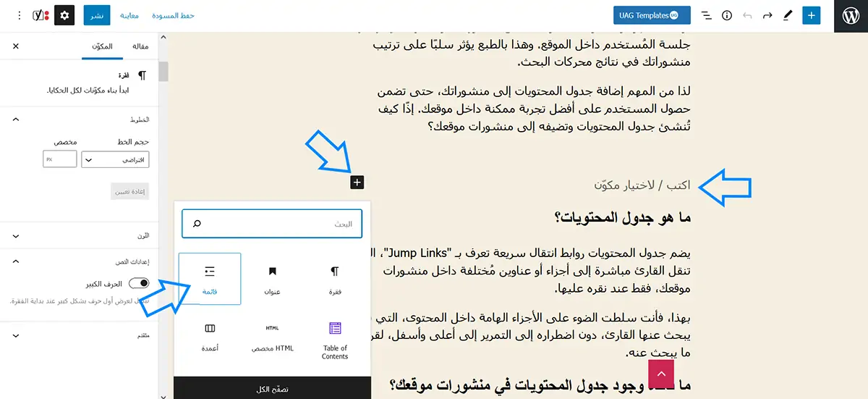The height and width of the screenshot is (399, 868).
Task: Click the settings gear icon
Action: pos(64,15)
